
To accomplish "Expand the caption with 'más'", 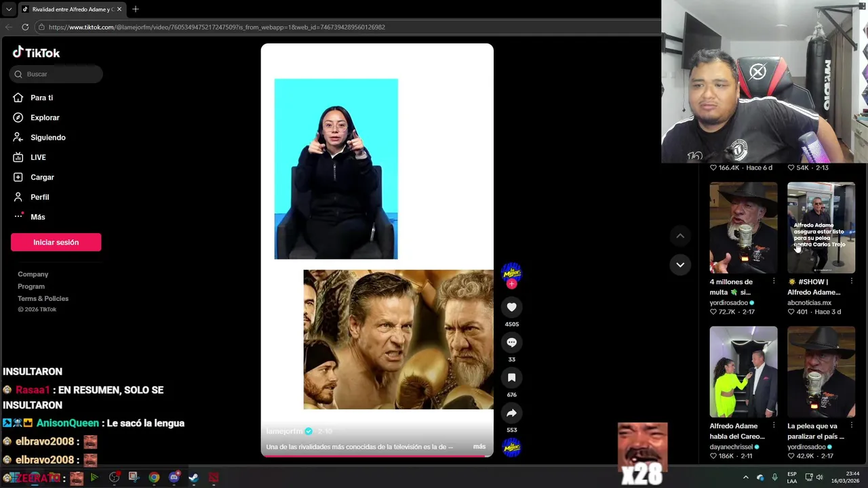I will pos(479,447).
